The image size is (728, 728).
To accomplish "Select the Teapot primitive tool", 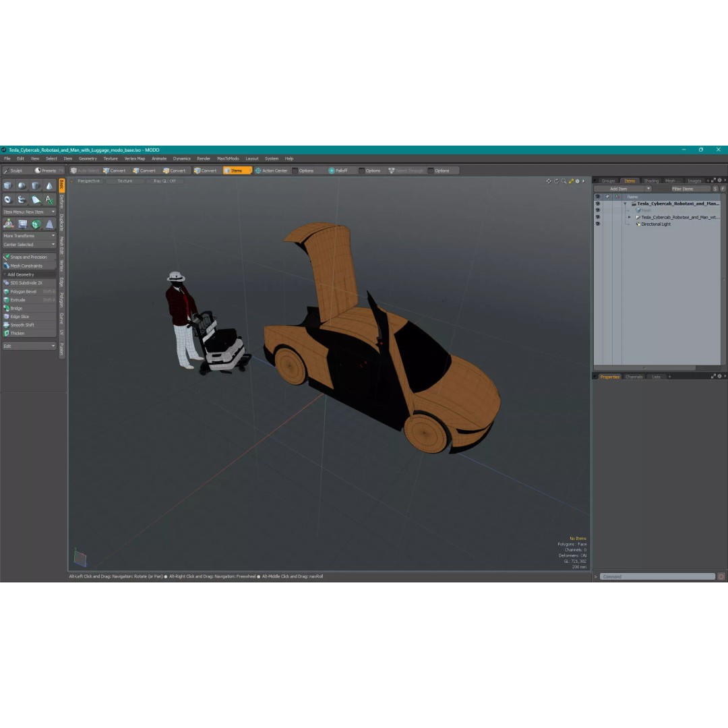I will click(22, 200).
